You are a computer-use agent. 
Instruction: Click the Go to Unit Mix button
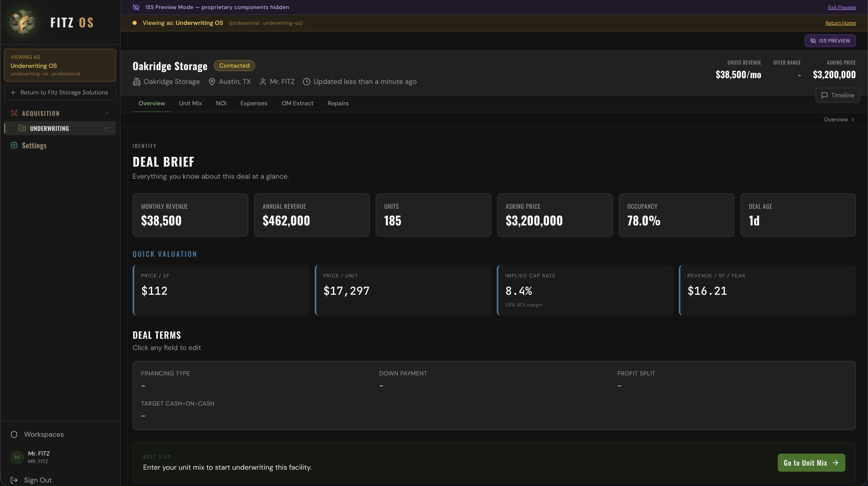point(811,463)
